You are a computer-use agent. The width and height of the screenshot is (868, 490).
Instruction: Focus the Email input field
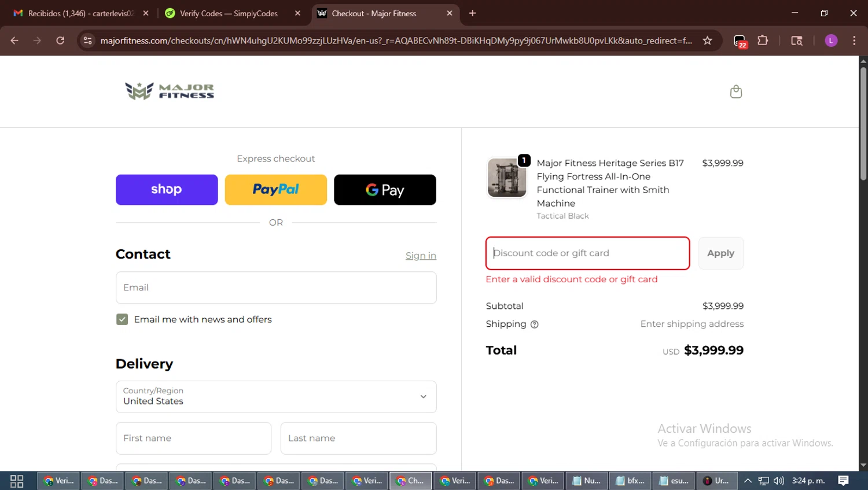(276, 288)
